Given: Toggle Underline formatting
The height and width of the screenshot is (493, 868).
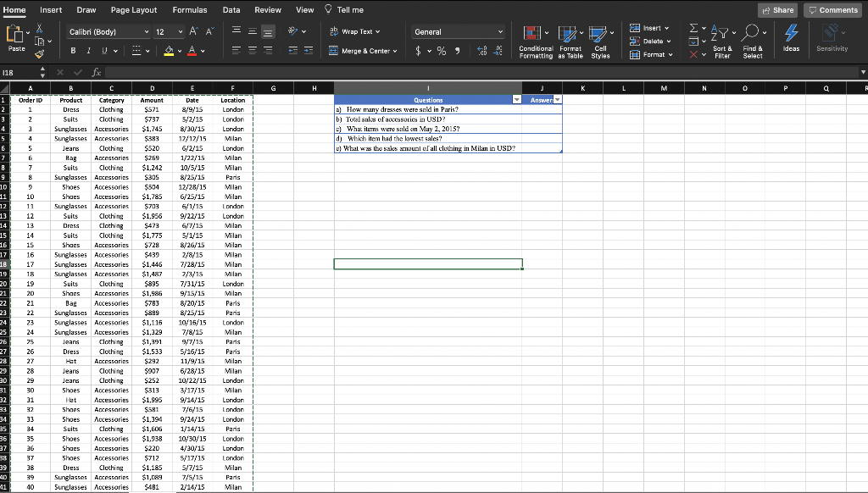Looking at the screenshot, I should tap(104, 51).
